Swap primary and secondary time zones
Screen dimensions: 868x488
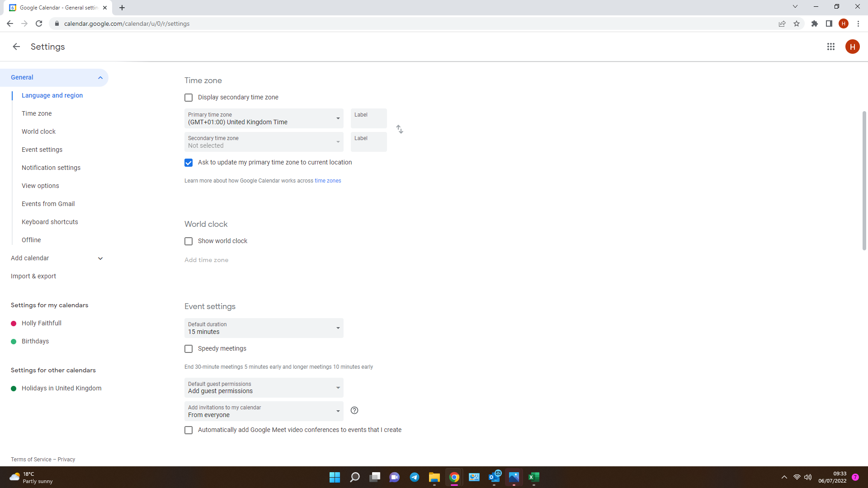(400, 130)
